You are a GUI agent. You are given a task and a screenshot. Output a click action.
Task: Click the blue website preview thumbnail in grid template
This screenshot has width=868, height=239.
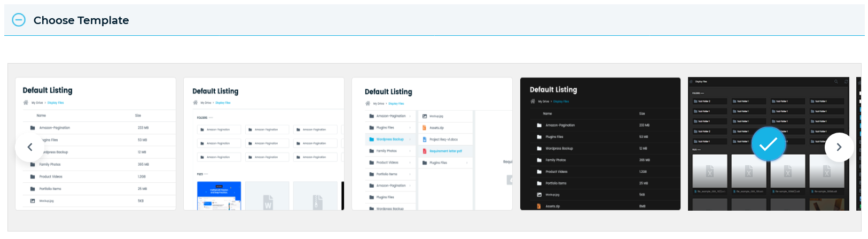tap(219, 196)
